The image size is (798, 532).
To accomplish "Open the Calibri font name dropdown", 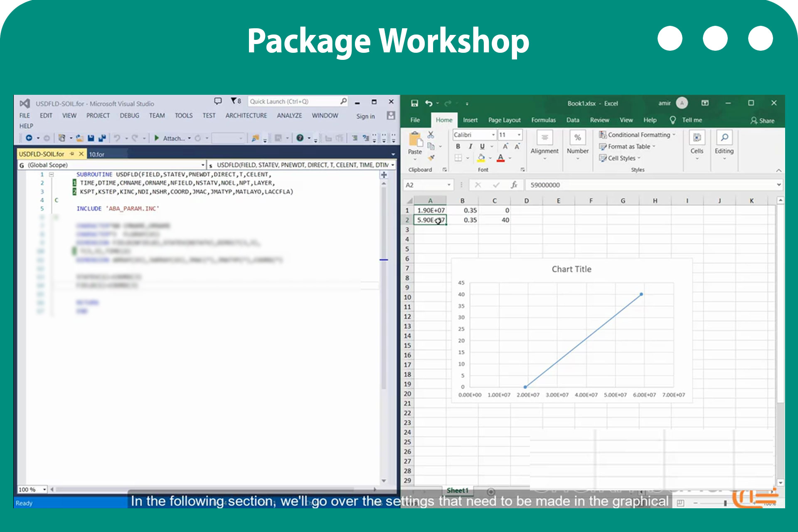I will pyautogui.click(x=493, y=135).
